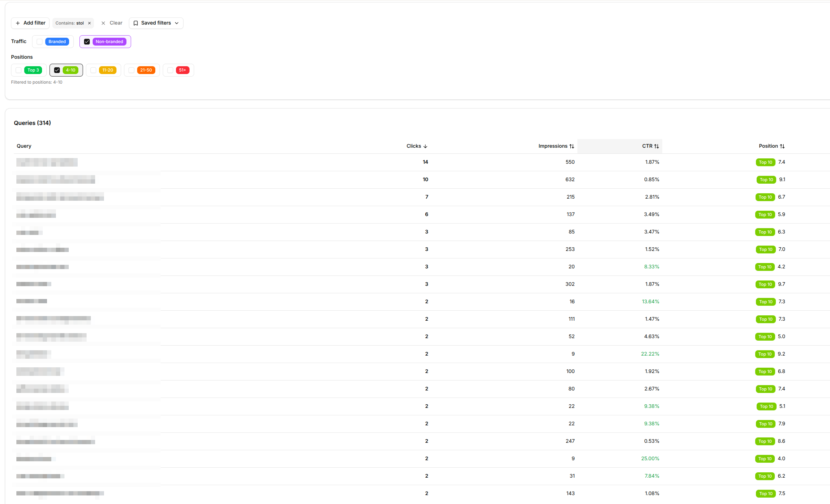This screenshot has height=504, width=830.
Task: Click the Top 10 badge on the first row
Action: click(x=765, y=162)
